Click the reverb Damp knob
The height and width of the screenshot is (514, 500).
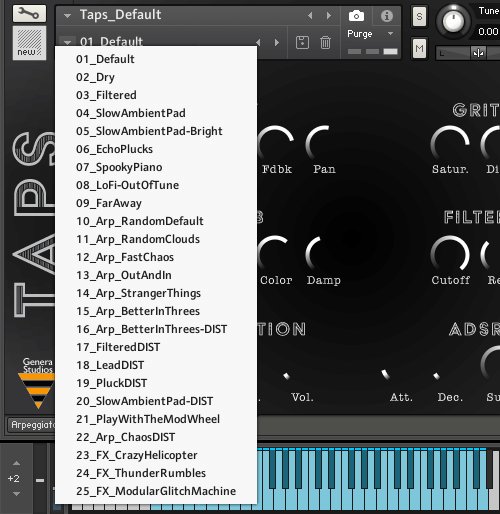pyautogui.click(x=323, y=254)
